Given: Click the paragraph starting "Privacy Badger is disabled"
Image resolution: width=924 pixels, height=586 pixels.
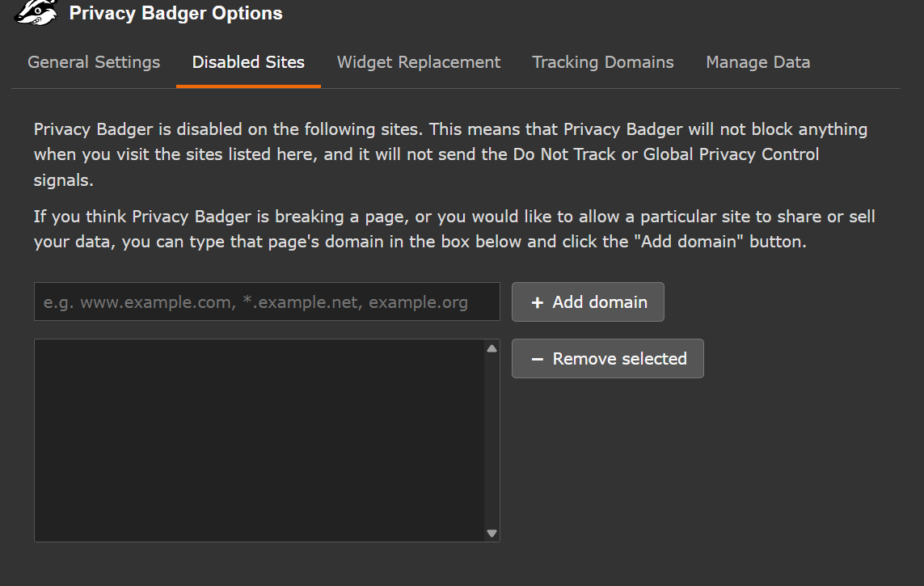Looking at the screenshot, I should [450, 154].
